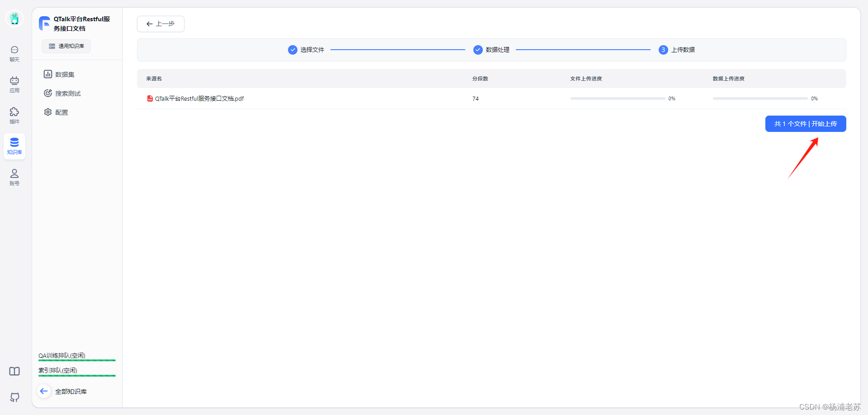Image resolution: width=868 pixels, height=415 pixels.
Task: Click the FastGPT avatar logo
Action: [14, 19]
